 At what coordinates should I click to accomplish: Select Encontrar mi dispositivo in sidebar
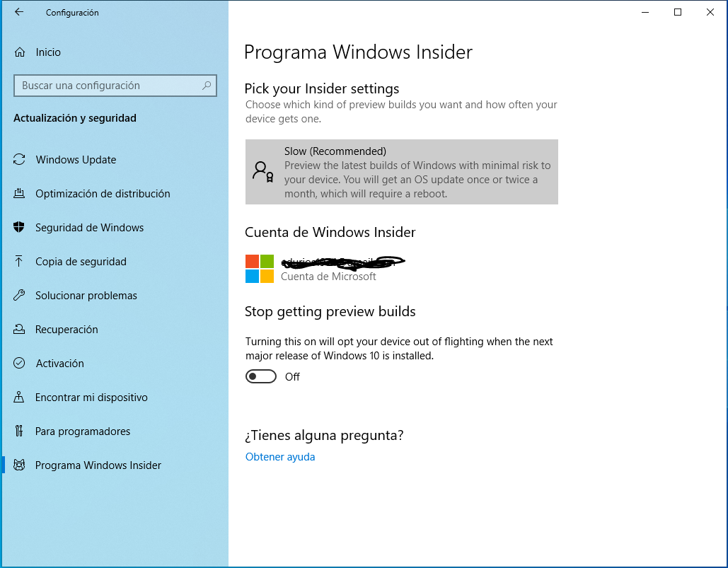pos(91,398)
